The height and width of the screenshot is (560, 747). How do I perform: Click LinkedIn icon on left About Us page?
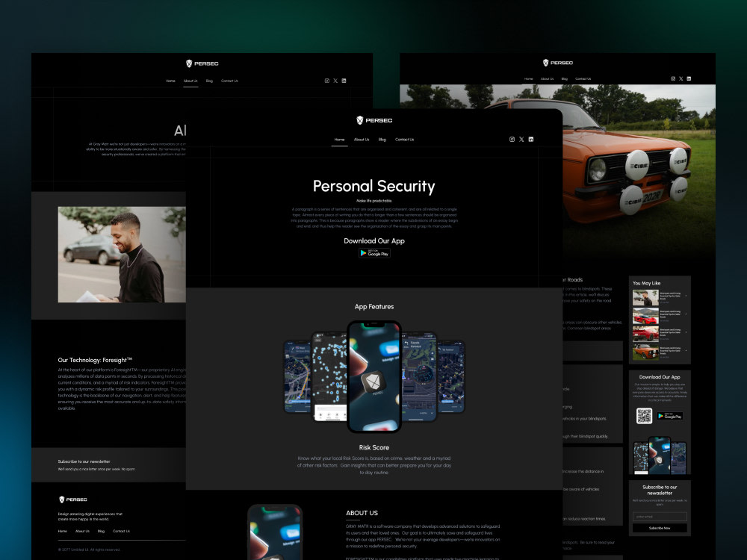tap(344, 81)
